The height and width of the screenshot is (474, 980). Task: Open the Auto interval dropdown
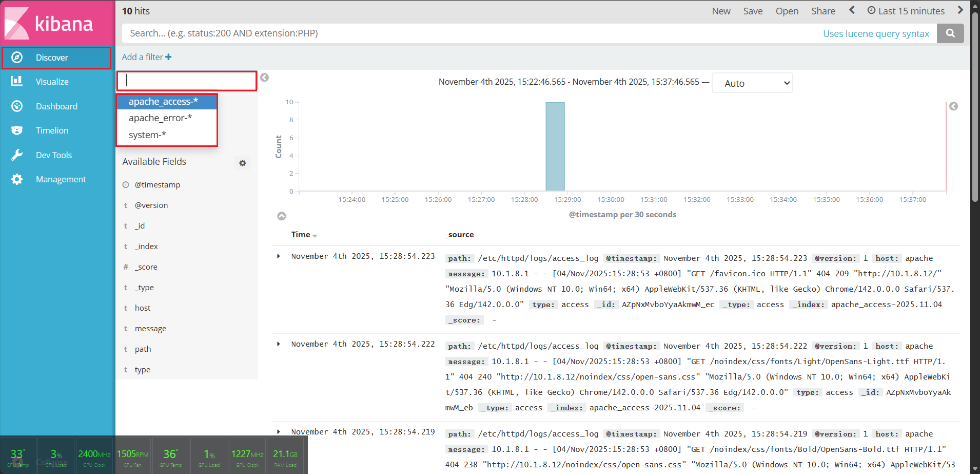[x=752, y=83]
